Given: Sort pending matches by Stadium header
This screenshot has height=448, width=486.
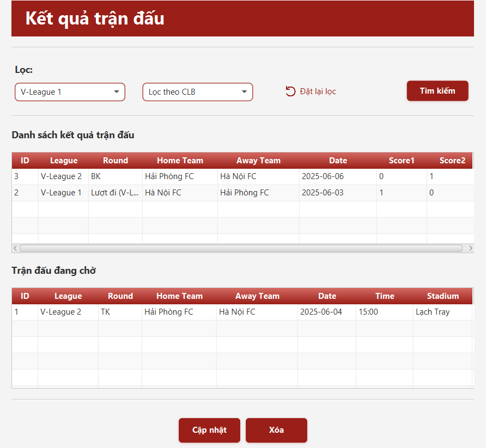Looking at the screenshot, I should coord(442,296).
